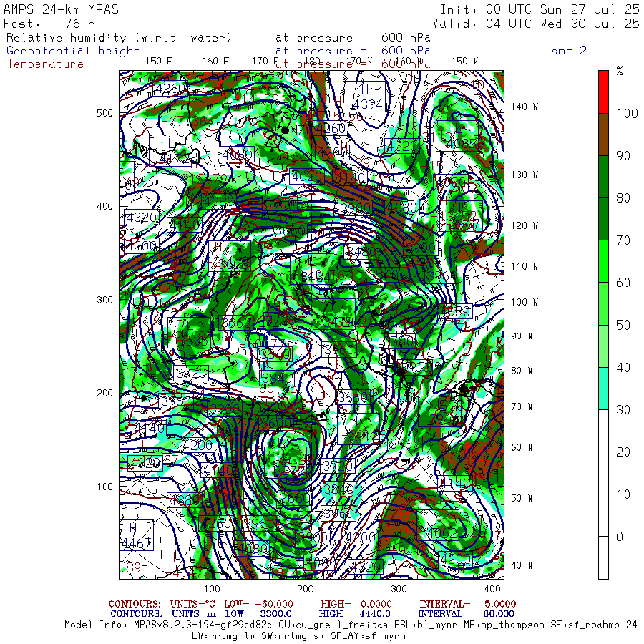Viewport: 644px width, 644px height.
Task: Choose the cyan 30–40% color bar segment
Action: click(603, 388)
